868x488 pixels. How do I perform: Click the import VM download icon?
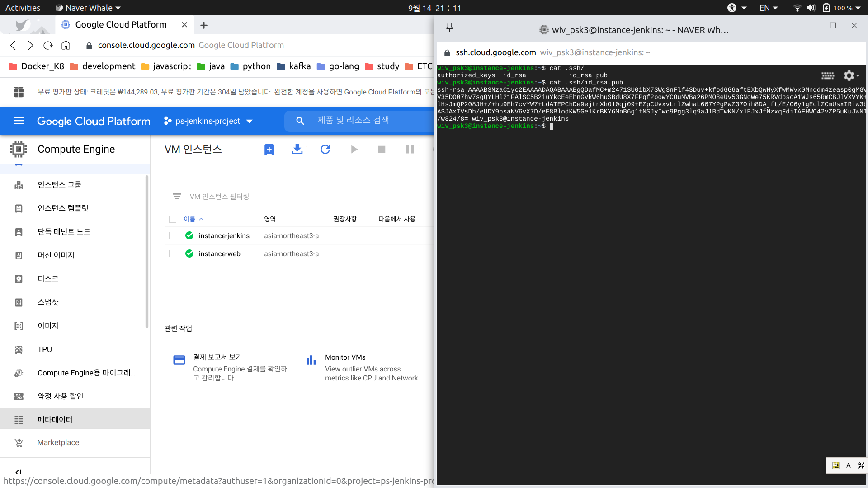[297, 150]
